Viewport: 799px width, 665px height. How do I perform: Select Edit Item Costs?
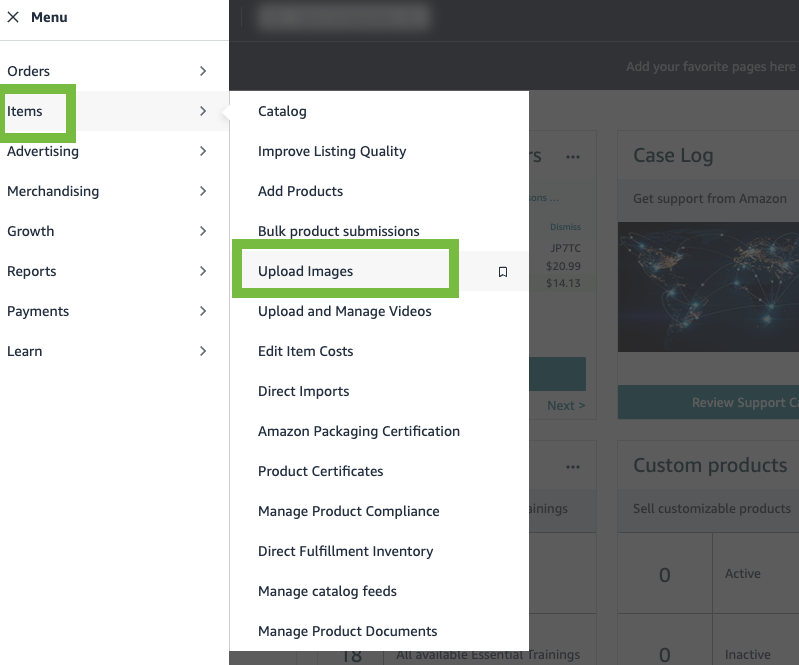306,351
